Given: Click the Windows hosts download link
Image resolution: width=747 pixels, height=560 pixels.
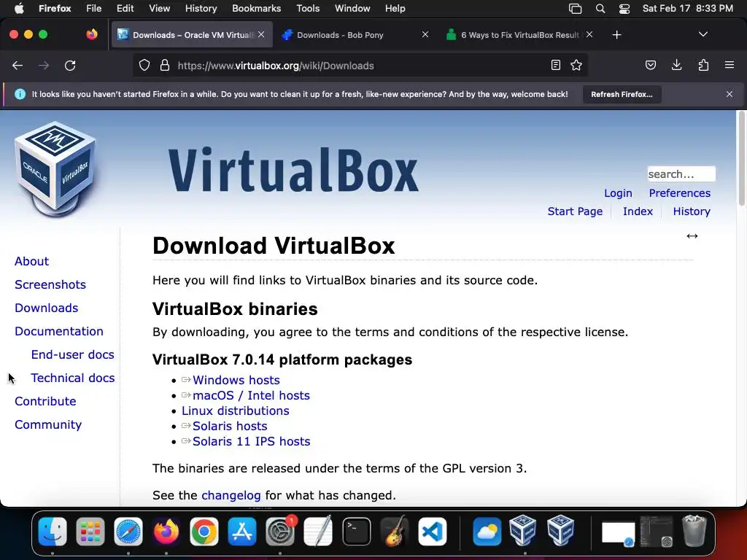Looking at the screenshot, I should pyautogui.click(x=236, y=380).
